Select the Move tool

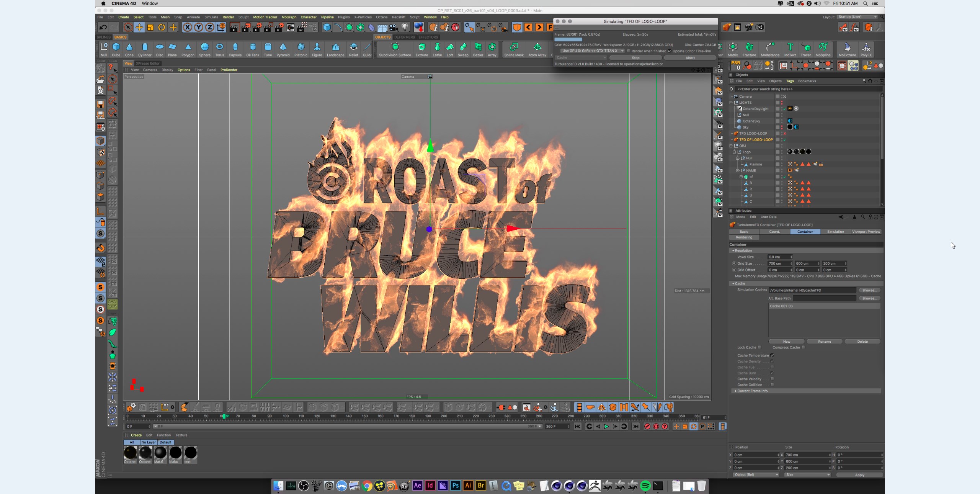(139, 27)
